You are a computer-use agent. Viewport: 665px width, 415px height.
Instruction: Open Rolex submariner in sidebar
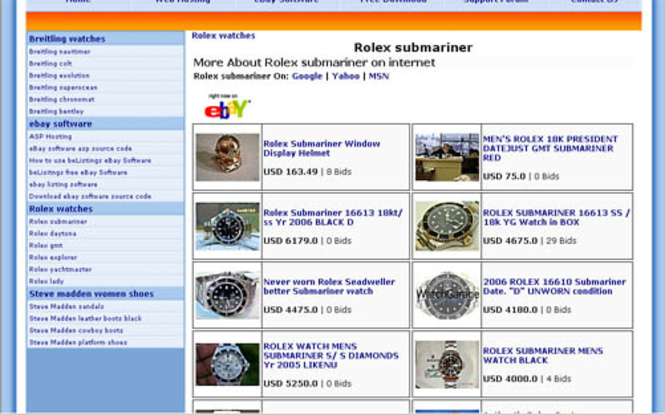[58, 221]
